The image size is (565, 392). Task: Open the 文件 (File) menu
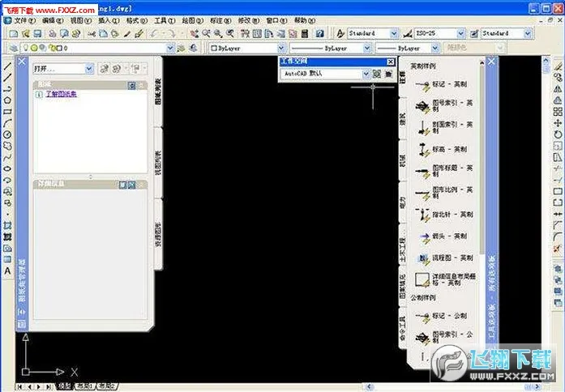point(24,20)
